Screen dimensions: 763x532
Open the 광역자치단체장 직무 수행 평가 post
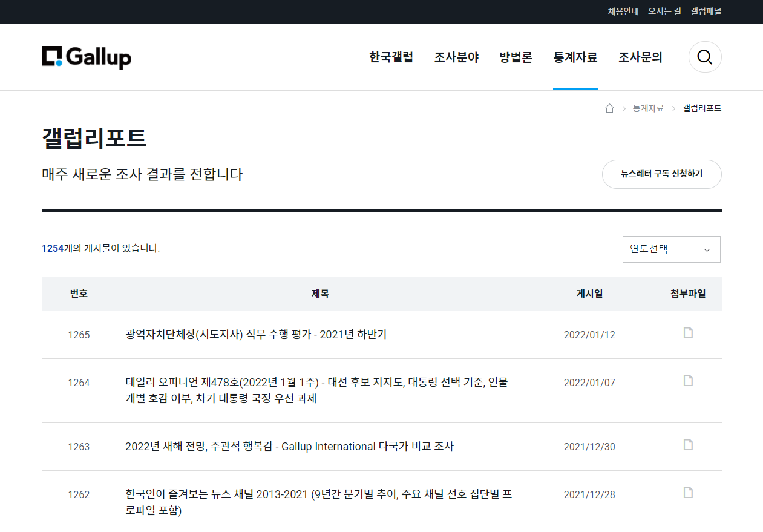coord(255,335)
